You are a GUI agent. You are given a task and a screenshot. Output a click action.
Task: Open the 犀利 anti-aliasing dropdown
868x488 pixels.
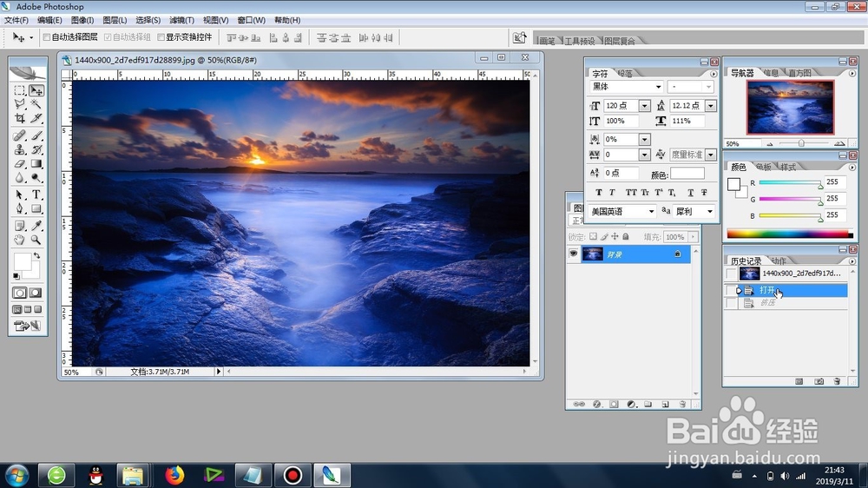[710, 211]
